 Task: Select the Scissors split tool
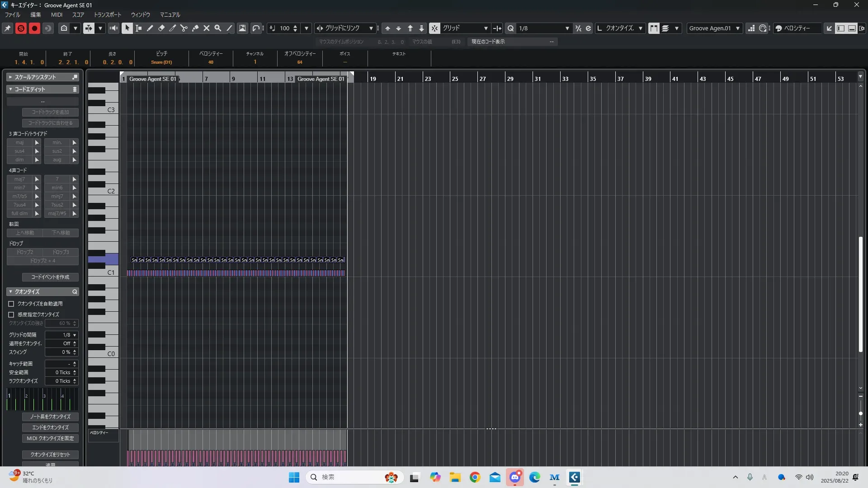(184, 28)
